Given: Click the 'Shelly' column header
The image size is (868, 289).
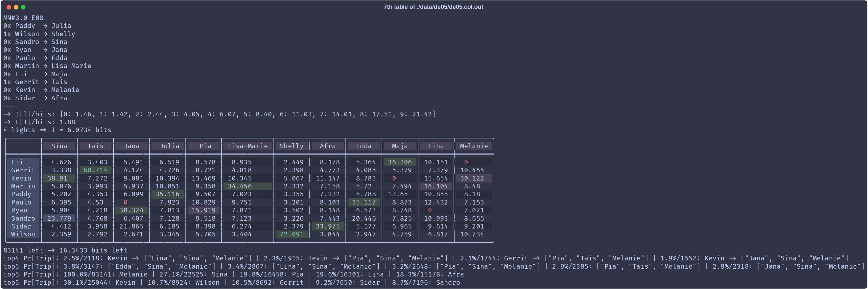Looking at the screenshot, I should (292, 146).
